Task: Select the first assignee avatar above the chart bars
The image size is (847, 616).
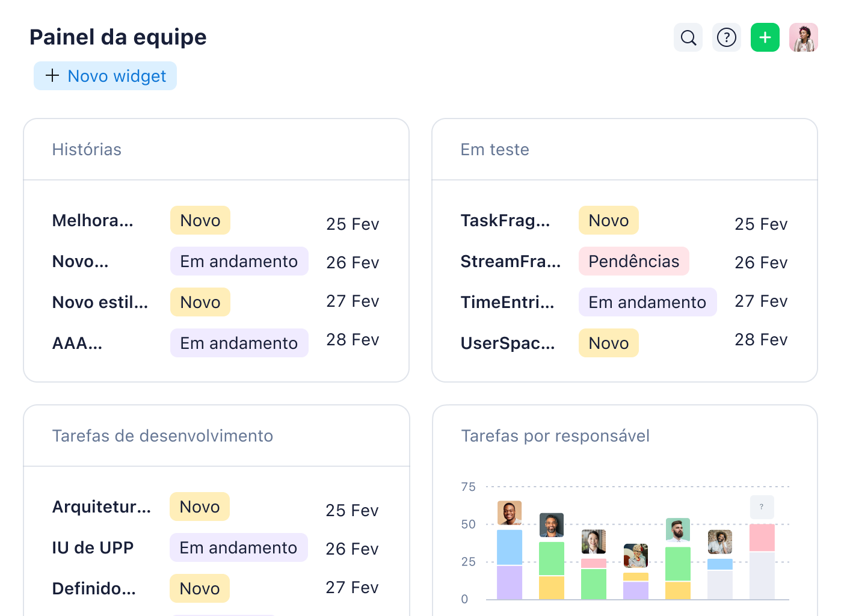Action: pos(509,513)
